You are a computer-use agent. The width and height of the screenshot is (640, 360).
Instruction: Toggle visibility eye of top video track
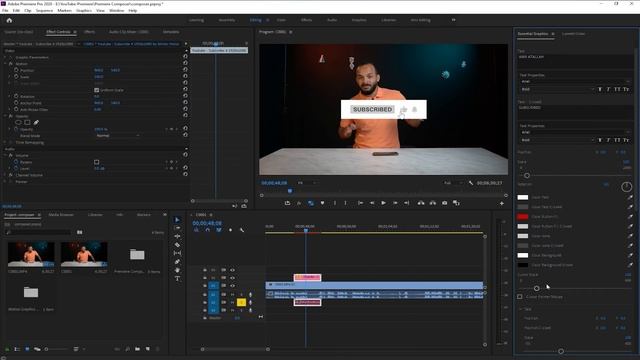click(x=232, y=270)
